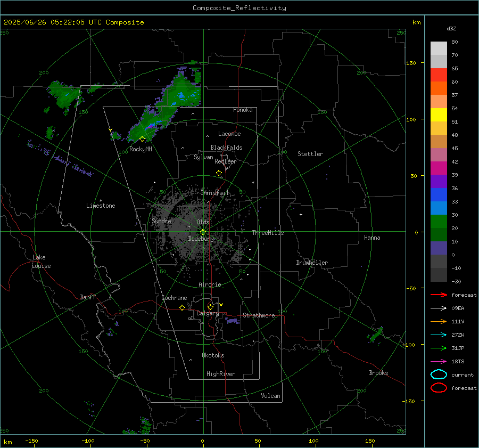Viewport: 479px width, 448px height.
Task: Click the Drumheller label
Action: click(x=312, y=263)
